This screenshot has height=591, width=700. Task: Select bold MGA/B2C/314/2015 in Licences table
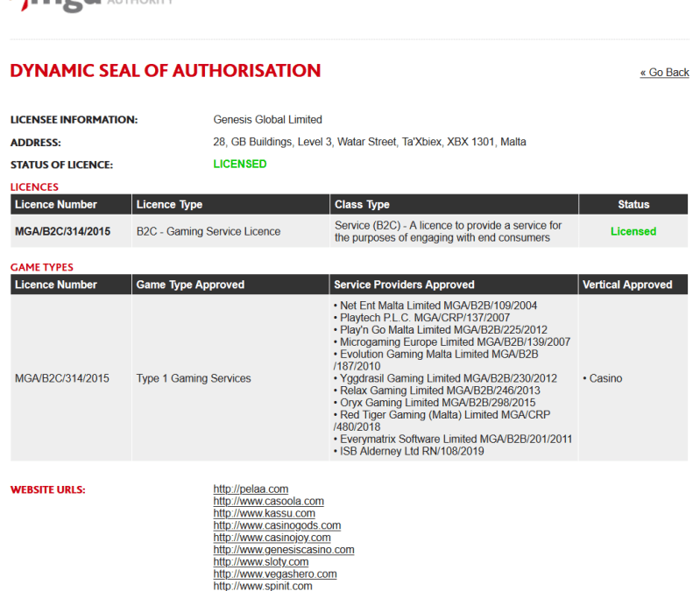tap(62, 231)
